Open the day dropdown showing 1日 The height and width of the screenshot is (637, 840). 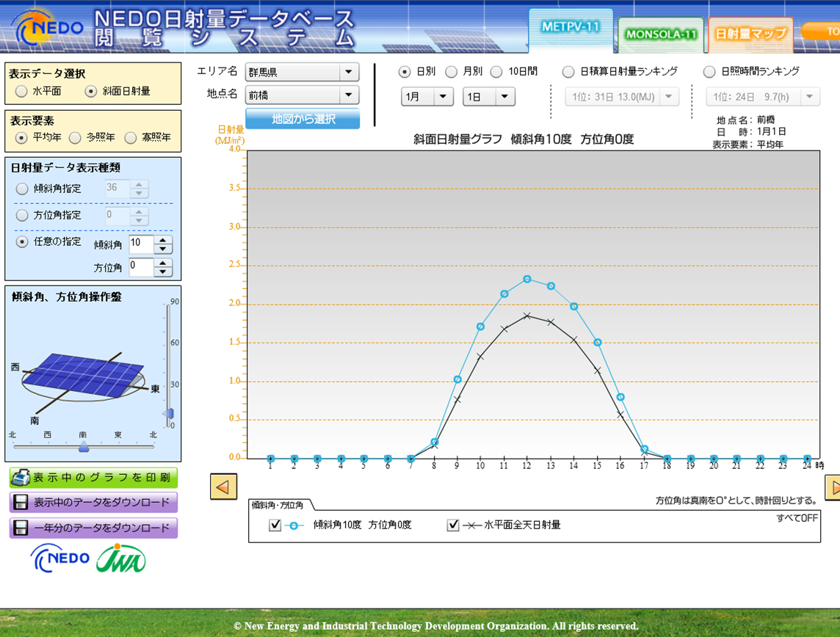[488, 97]
